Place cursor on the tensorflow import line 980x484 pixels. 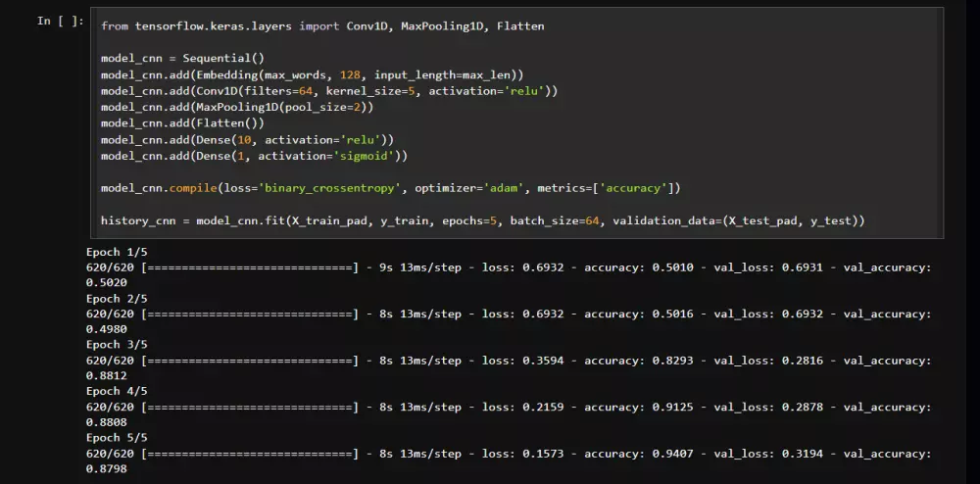(x=322, y=25)
